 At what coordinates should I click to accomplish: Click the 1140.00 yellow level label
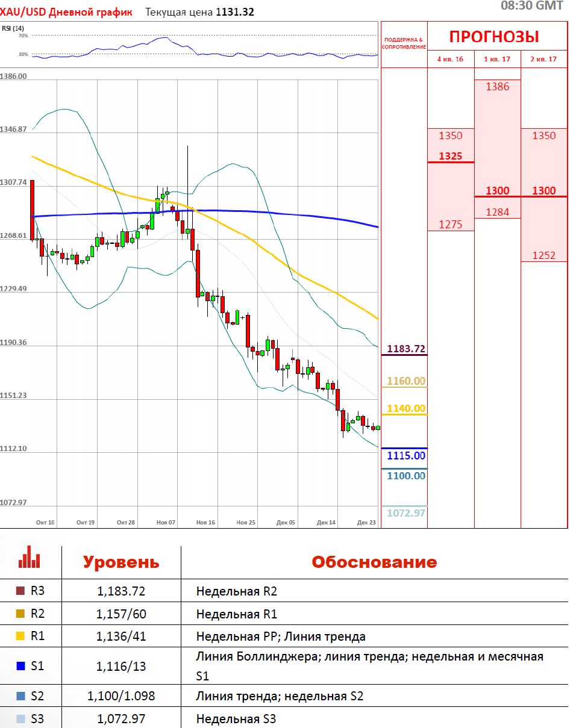coord(405,408)
